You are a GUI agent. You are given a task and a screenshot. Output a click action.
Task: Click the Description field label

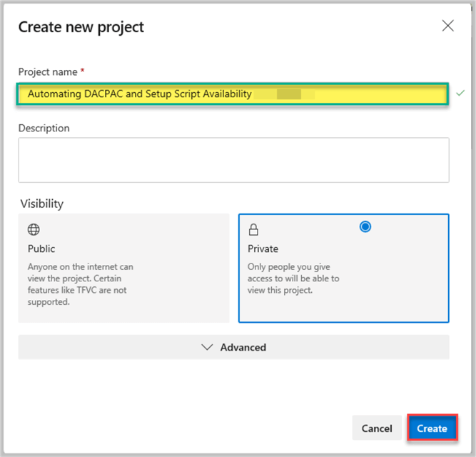pos(44,129)
